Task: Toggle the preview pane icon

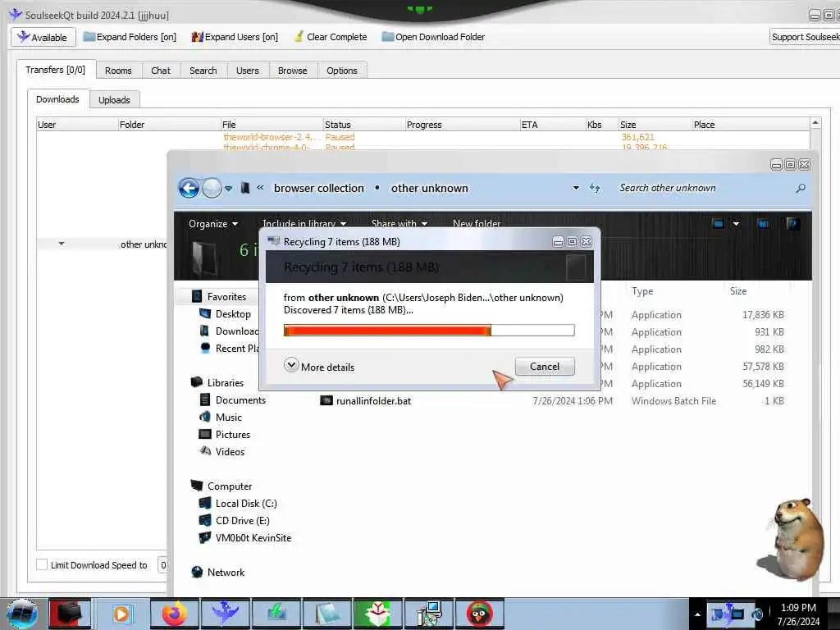Action: click(x=763, y=223)
